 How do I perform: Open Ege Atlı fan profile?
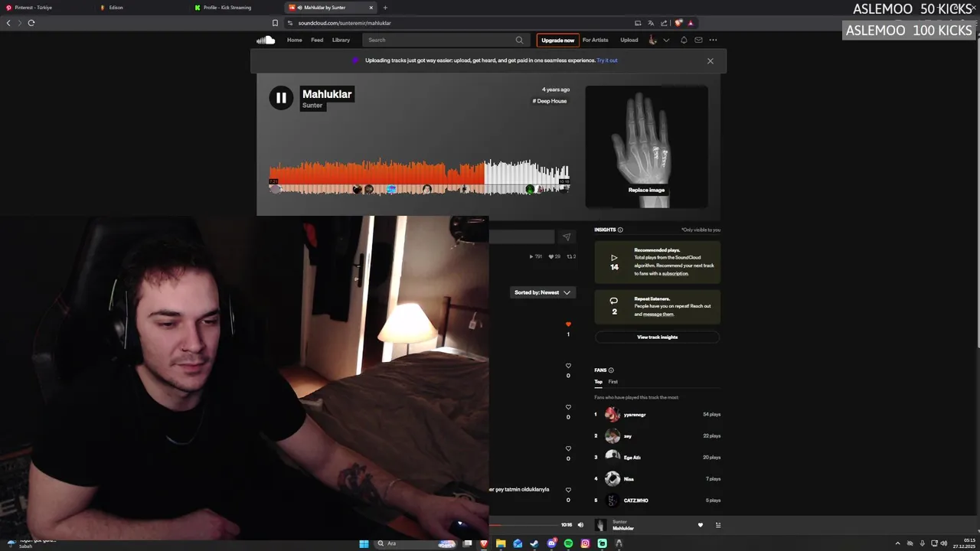point(632,458)
